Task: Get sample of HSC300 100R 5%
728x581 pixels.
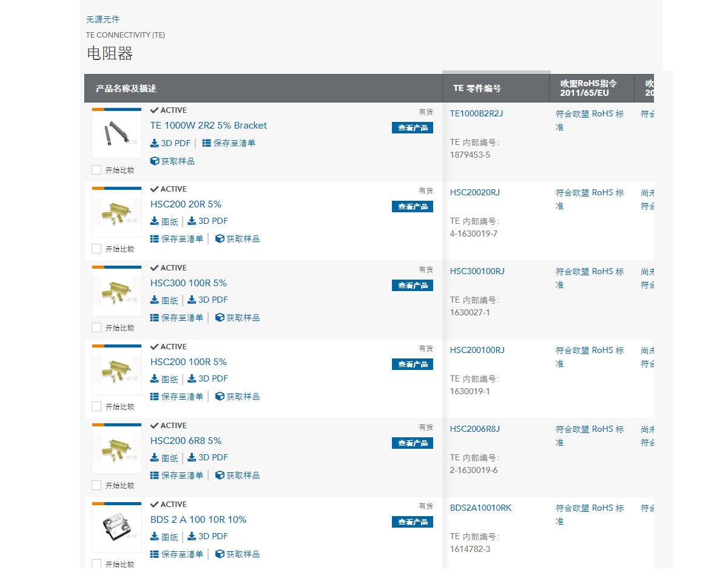Action: coord(238,318)
